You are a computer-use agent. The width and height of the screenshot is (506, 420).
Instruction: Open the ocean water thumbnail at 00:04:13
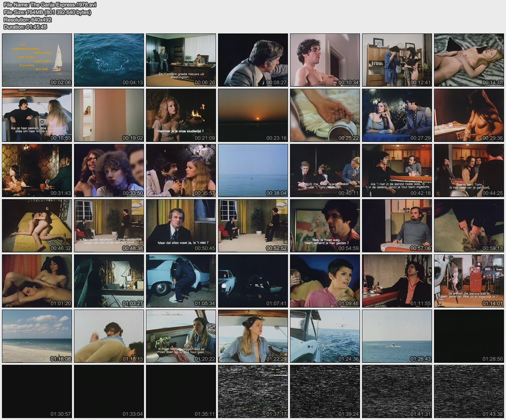tap(109, 60)
